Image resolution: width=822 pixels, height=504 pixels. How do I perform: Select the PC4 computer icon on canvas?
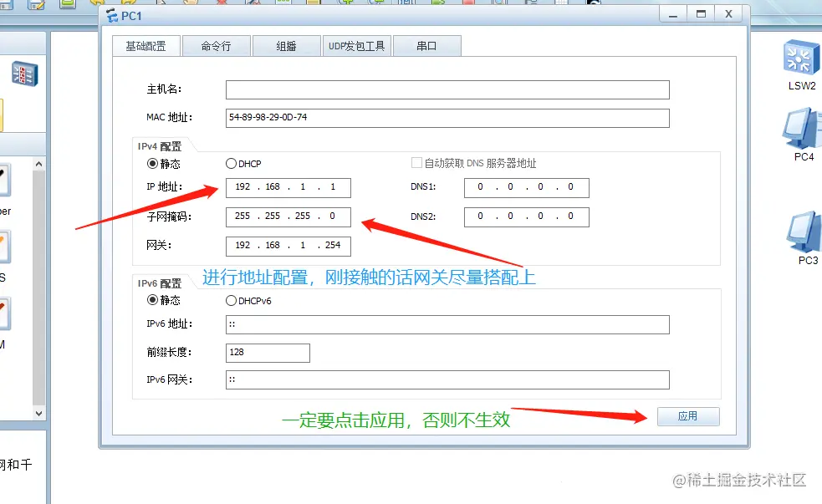point(802,129)
